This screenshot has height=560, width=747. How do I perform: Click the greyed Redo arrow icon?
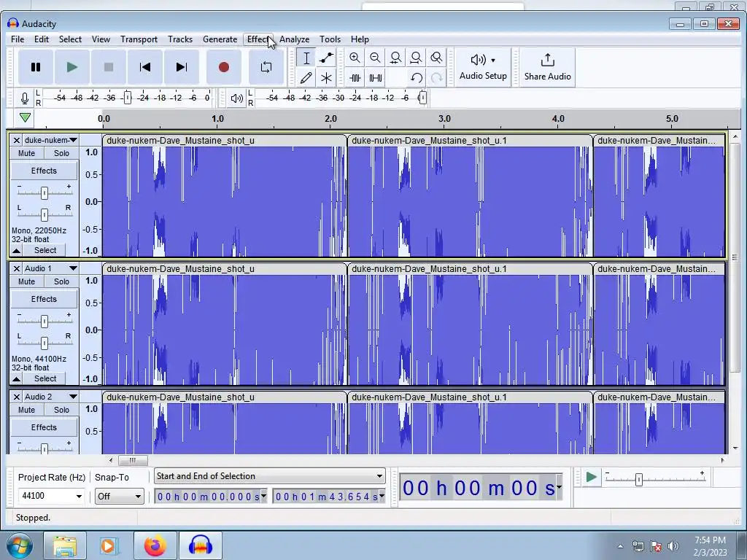click(x=436, y=77)
